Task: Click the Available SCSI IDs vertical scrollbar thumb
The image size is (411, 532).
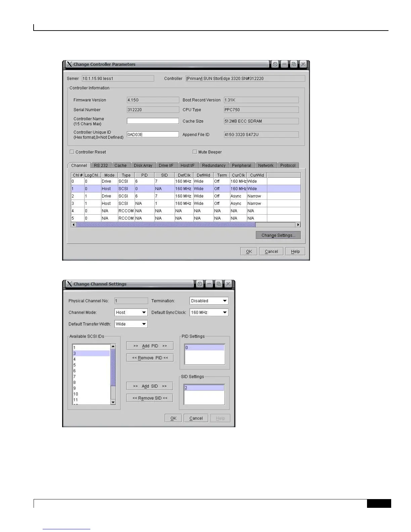Action: (x=113, y=367)
